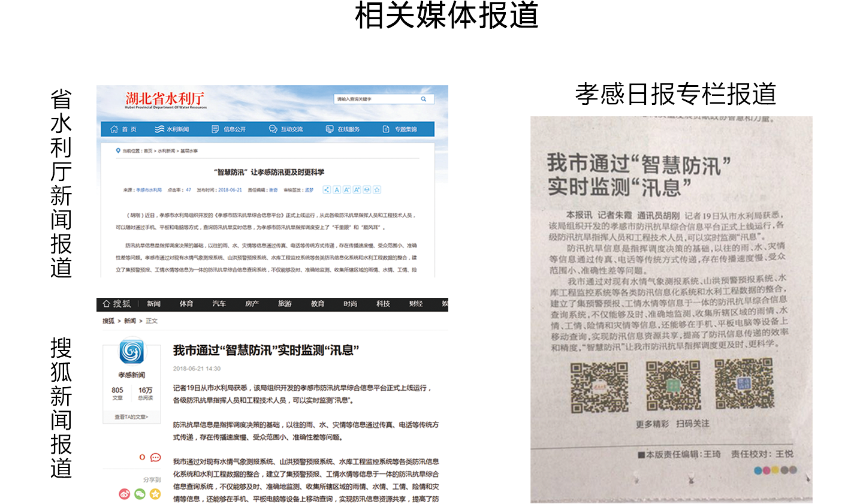Click the 孝感新闻 account avatar
This screenshot has width=863, height=504.
point(132,352)
